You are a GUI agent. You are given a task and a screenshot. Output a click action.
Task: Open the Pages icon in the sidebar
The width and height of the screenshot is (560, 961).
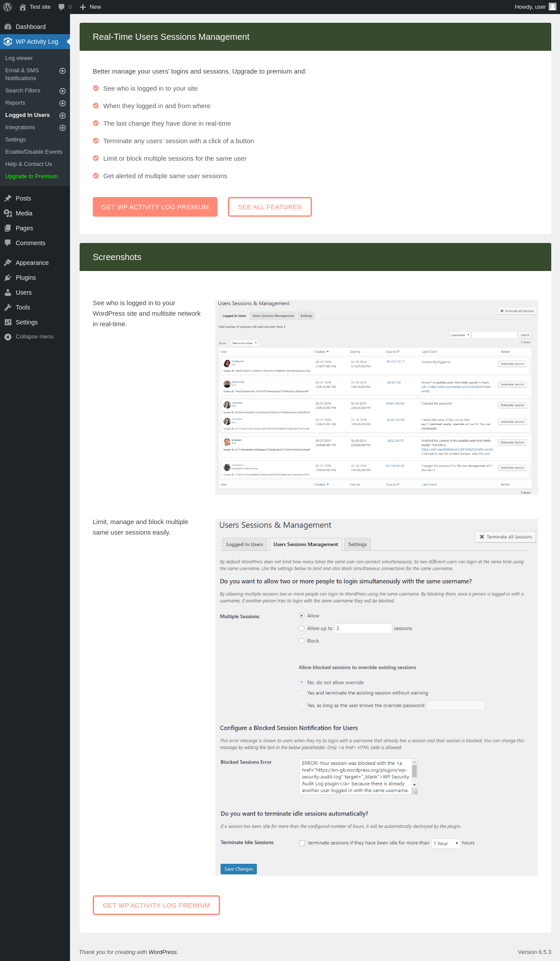coord(8,228)
